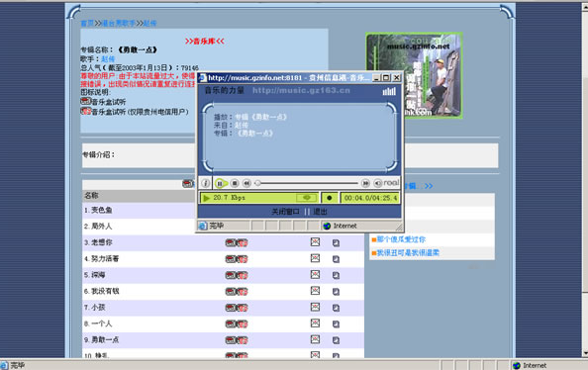The width and height of the screenshot is (588, 370).
Task: Click the song title 7. 小孩
Action: pyautogui.click(x=94, y=308)
